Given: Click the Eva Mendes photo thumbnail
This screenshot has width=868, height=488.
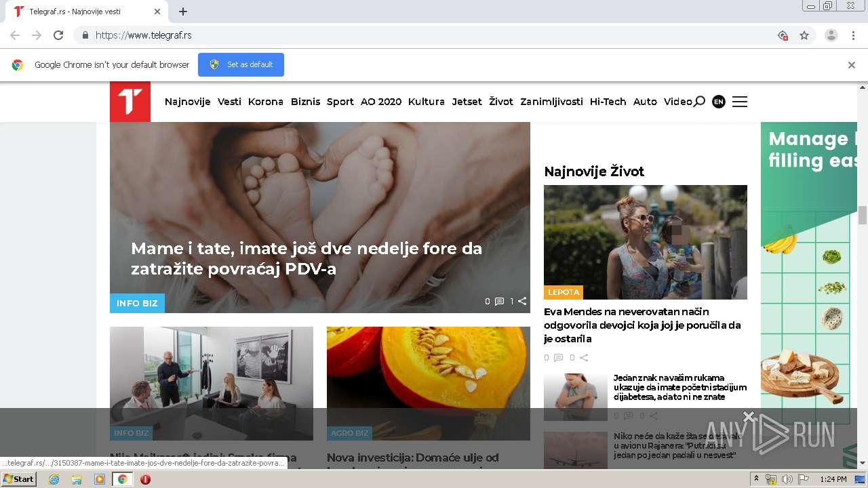Looking at the screenshot, I should pyautogui.click(x=646, y=242).
